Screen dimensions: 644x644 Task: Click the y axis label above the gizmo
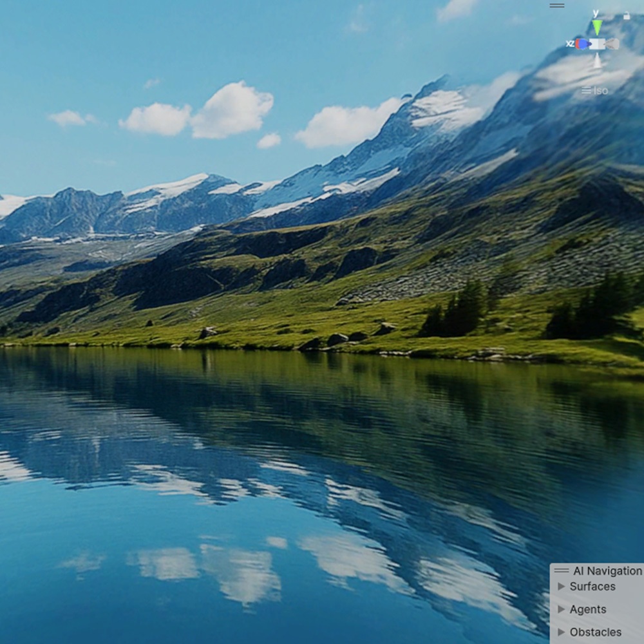click(x=595, y=13)
